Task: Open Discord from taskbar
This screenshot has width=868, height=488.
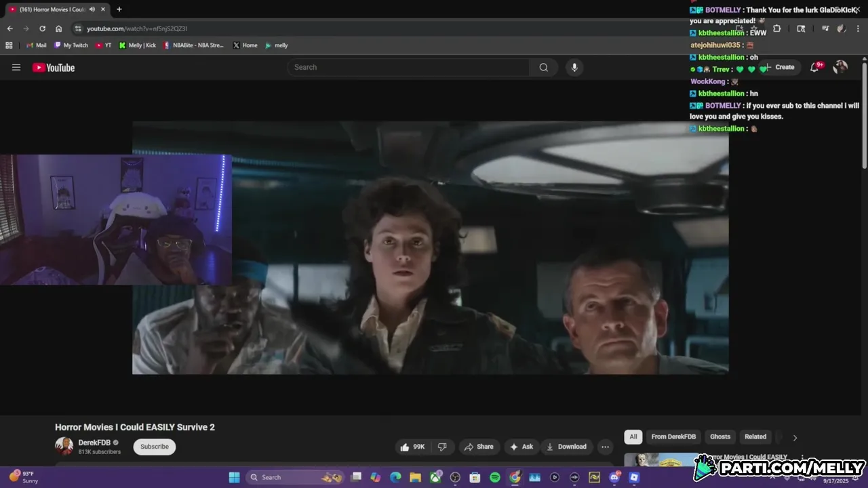Action: point(614,477)
